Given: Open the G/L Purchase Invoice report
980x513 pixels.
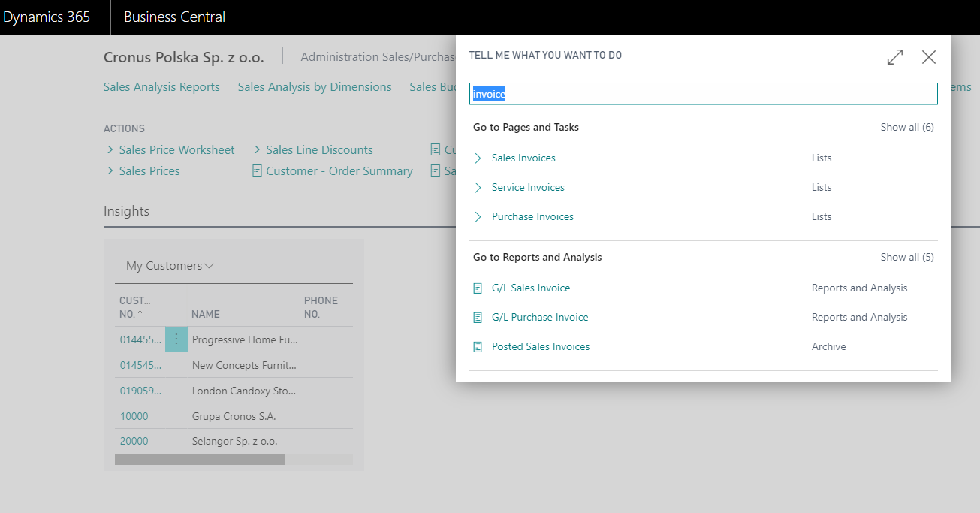Looking at the screenshot, I should [x=540, y=317].
